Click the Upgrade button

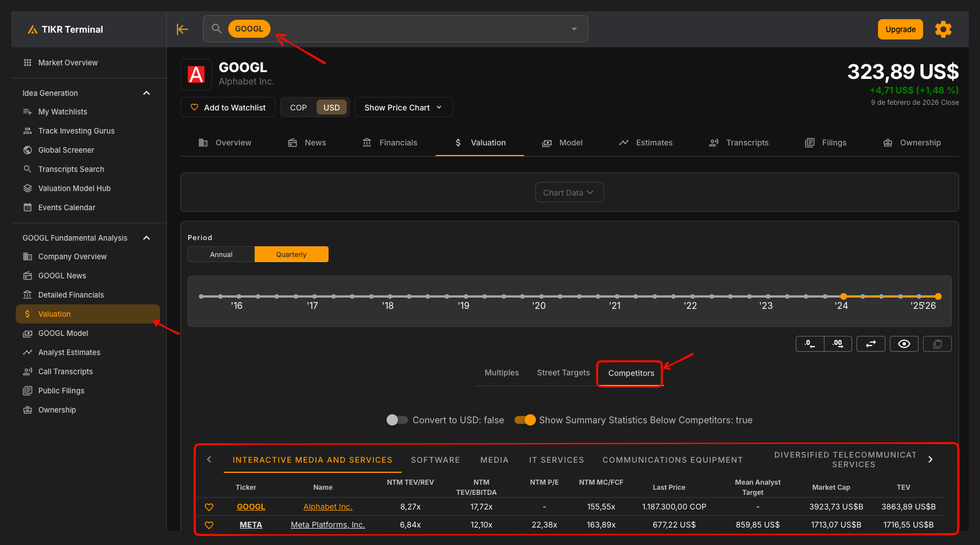[x=900, y=29]
